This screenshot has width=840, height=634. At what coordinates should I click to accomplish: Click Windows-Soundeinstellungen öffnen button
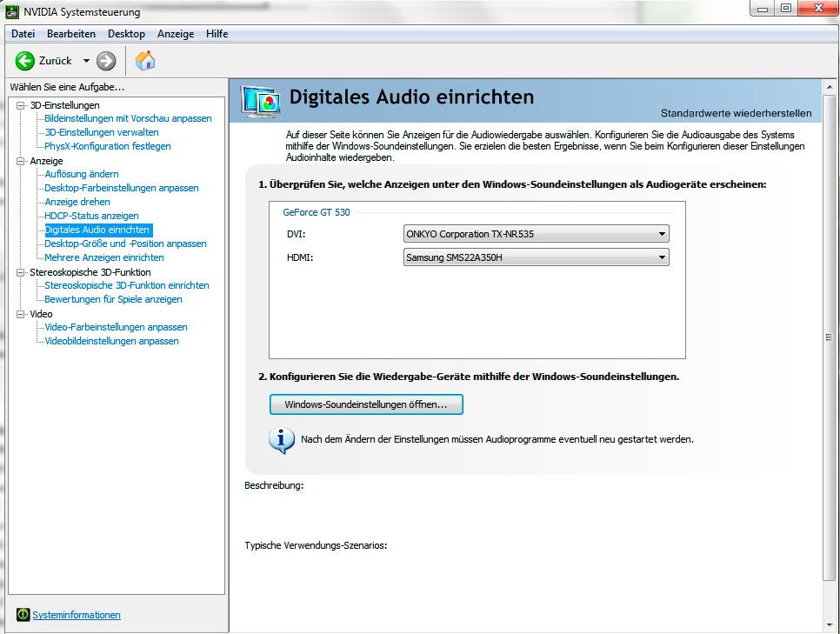tap(366, 404)
